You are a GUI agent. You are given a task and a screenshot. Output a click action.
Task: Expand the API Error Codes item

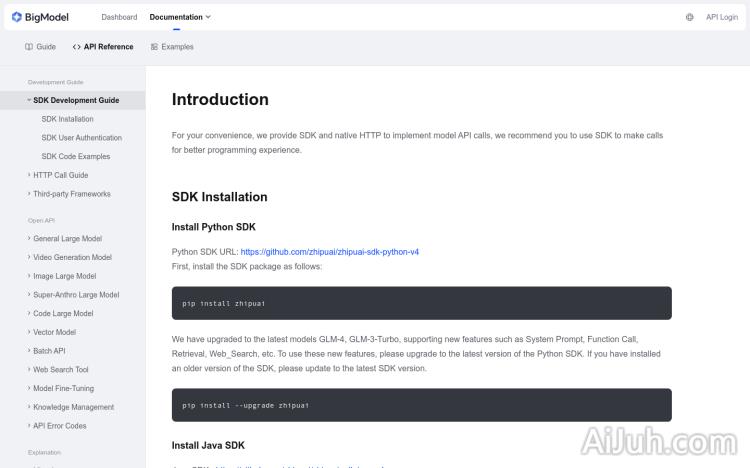(59, 426)
